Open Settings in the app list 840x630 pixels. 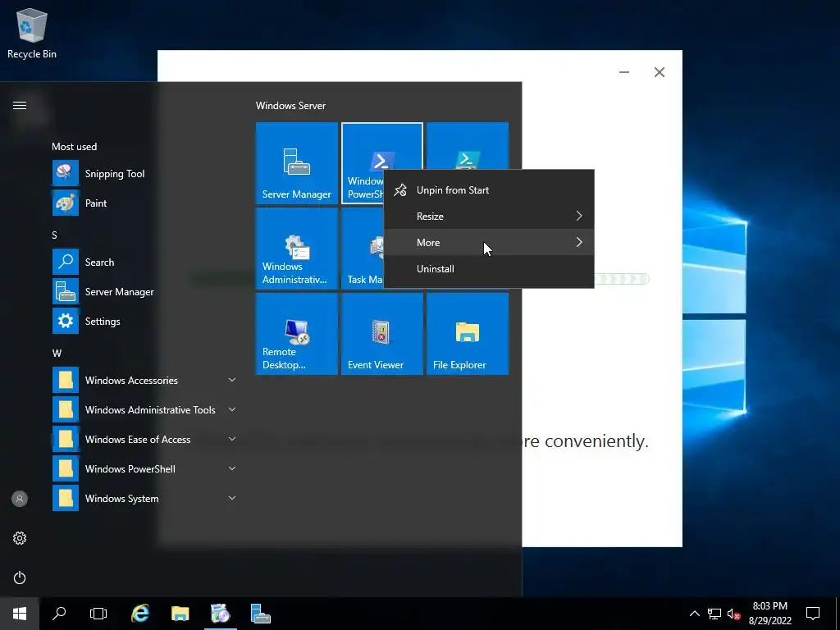pos(144,321)
